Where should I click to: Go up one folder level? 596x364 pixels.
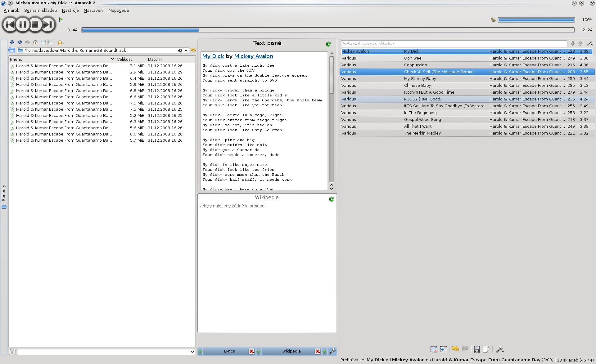click(x=12, y=42)
